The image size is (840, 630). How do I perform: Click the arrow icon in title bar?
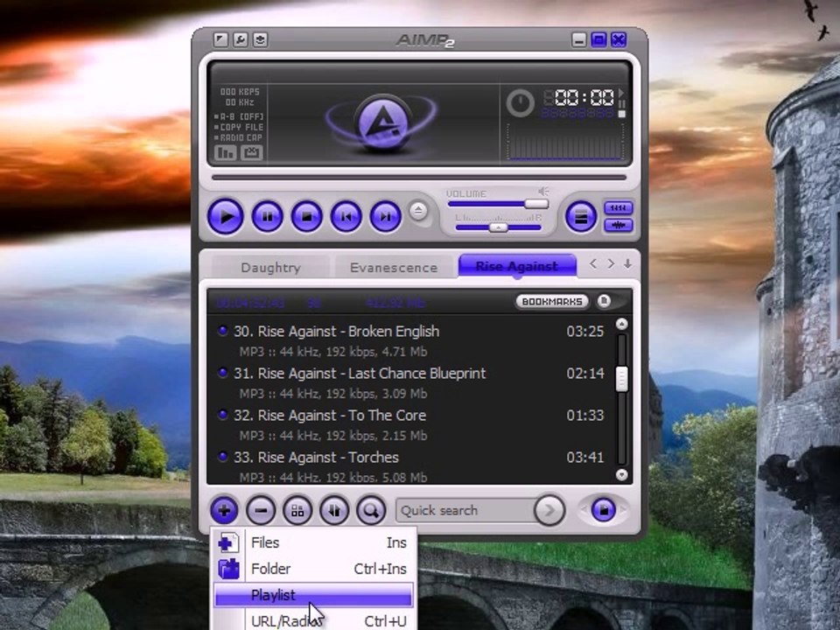click(x=220, y=39)
